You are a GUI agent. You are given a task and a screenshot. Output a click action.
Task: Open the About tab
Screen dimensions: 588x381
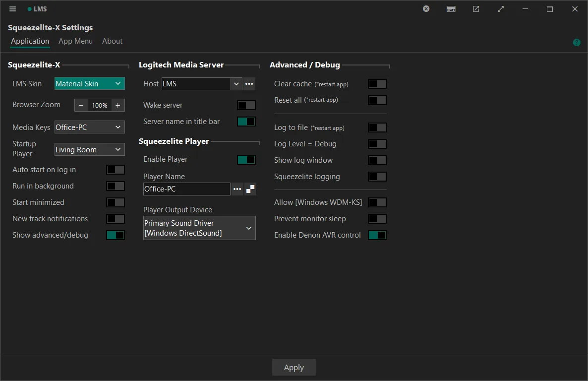coord(112,41)
